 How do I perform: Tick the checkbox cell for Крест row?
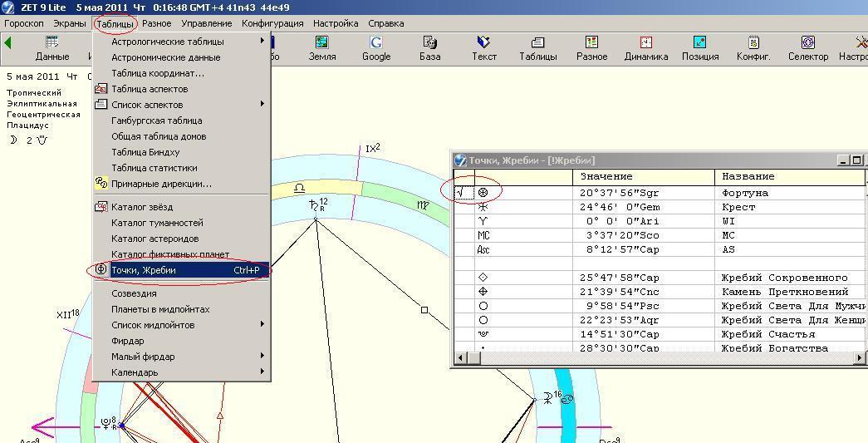pyautogui.click(x=463, y=207)
